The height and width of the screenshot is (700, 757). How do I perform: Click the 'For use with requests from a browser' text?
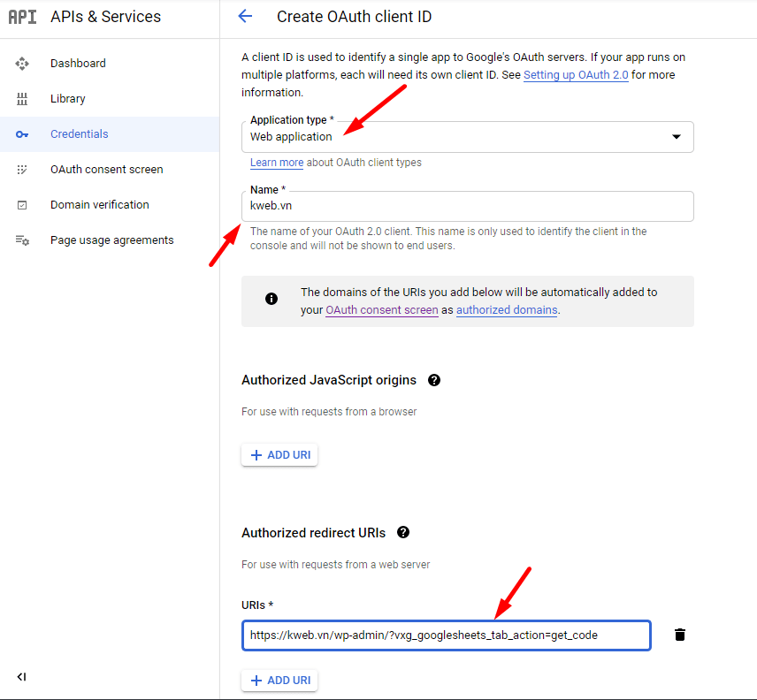tap(329, 412)
